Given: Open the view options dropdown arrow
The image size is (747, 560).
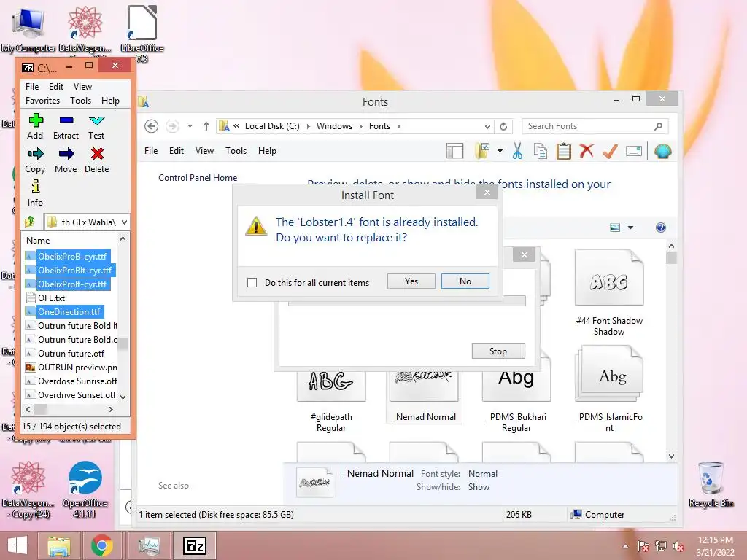Looking at the screenshot, I should tap(631, 227).
